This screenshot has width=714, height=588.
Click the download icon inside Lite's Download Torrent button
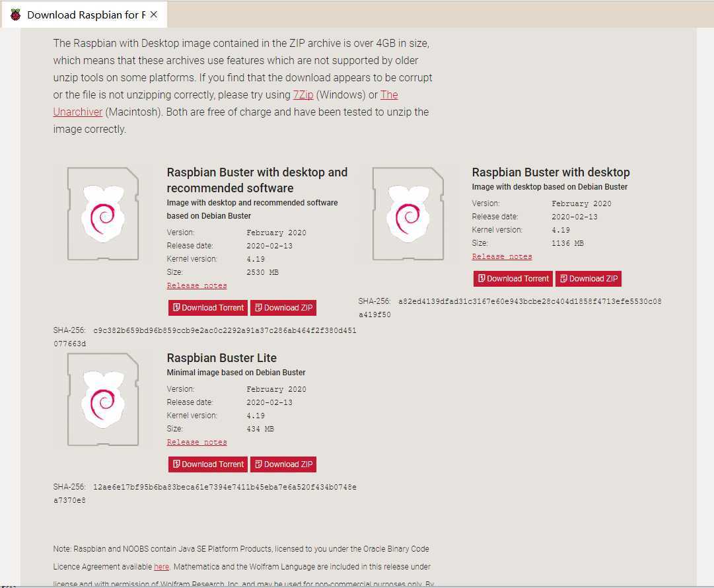tap(176, 464)
